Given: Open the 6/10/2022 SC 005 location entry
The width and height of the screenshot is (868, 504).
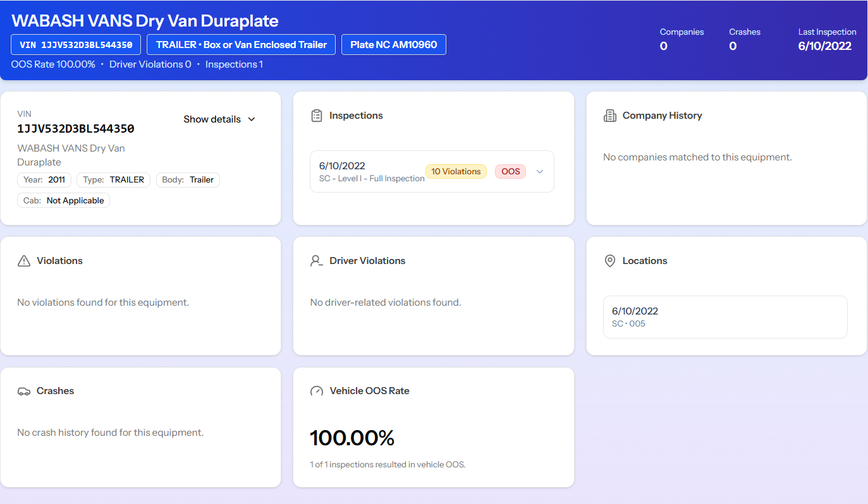Looking at the screenshot, I should (x=724, y=317).
